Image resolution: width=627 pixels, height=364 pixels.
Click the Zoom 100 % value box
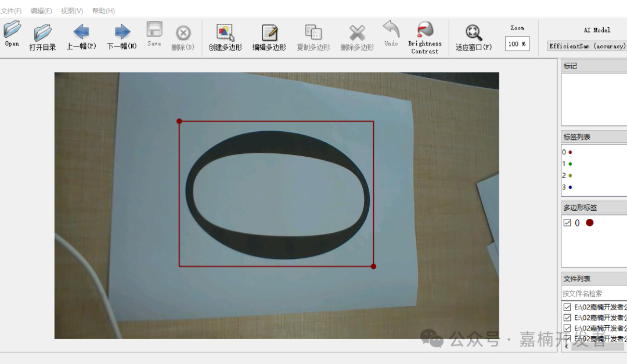(517, 44)
